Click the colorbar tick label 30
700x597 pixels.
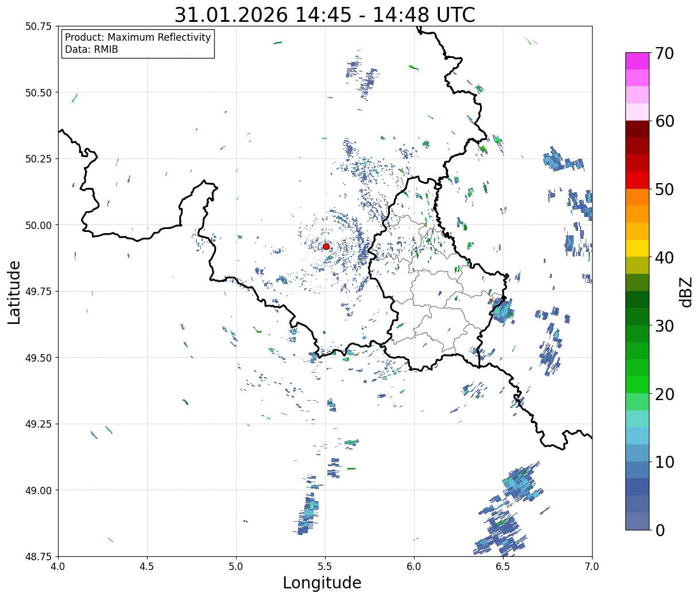point(664,325)
